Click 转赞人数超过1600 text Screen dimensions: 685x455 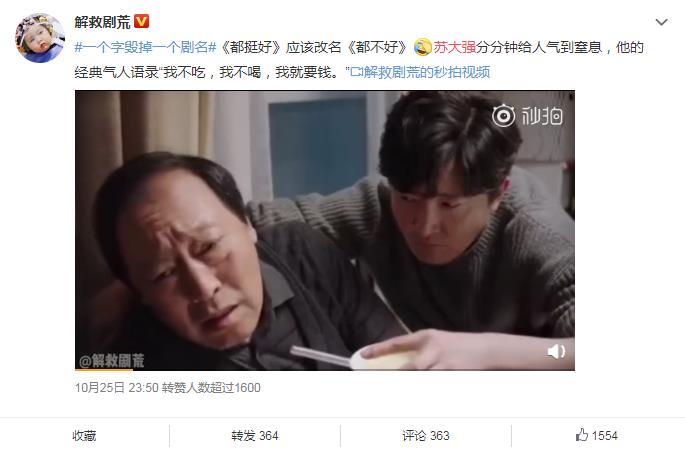211,388
